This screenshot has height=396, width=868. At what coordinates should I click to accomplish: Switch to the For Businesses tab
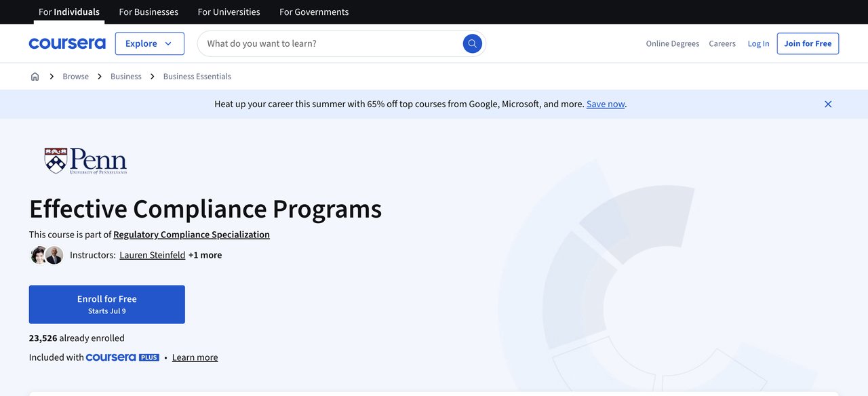click(x=149, y=12)
